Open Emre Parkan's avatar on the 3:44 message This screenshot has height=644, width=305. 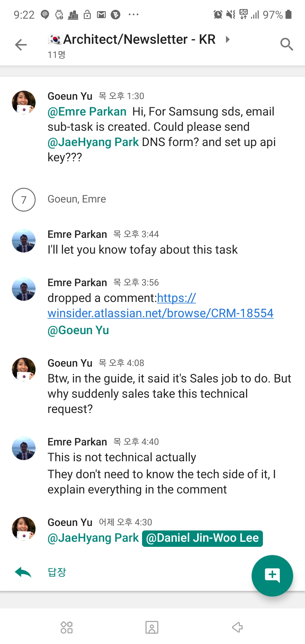tap(24, 240)
